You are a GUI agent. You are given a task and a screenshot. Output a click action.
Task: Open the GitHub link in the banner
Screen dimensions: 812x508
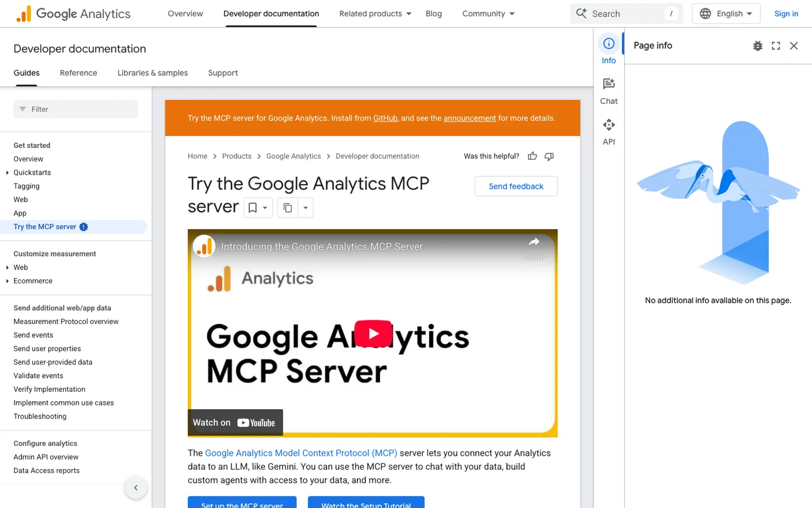click(x=385, y=118)
